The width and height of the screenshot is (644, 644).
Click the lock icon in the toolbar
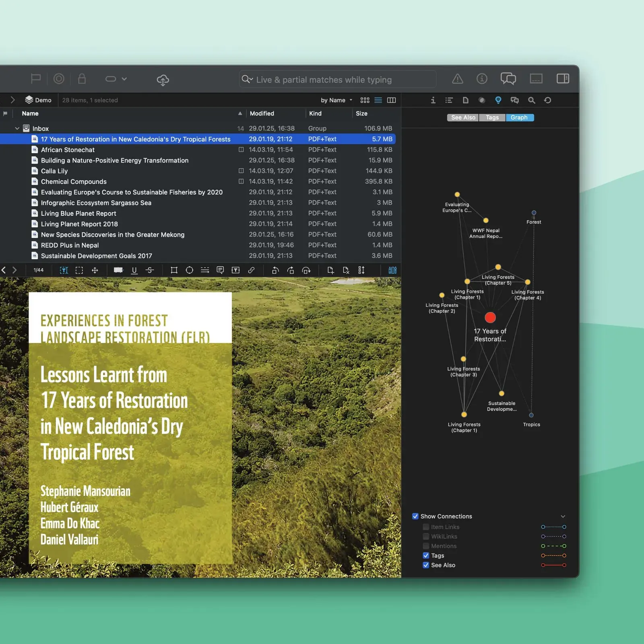(x=82, y=78)
